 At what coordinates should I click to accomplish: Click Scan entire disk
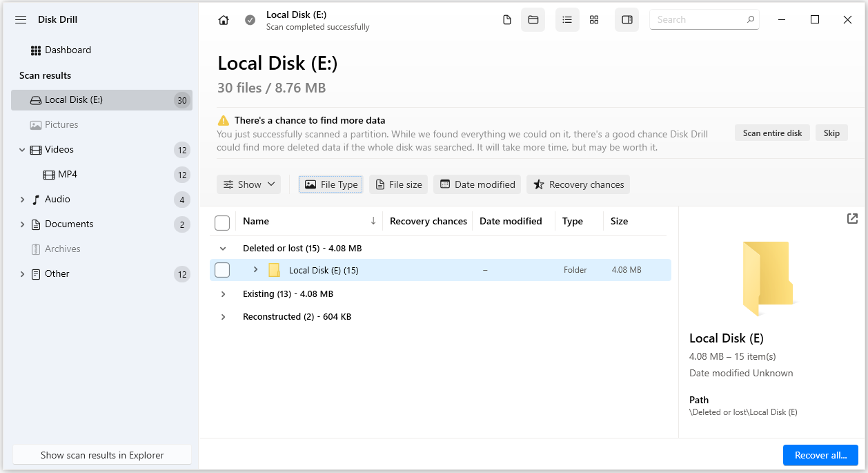pos(772,133)
